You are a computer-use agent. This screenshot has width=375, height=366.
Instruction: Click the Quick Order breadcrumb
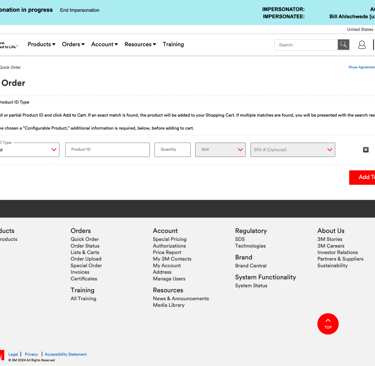(10, 67)
